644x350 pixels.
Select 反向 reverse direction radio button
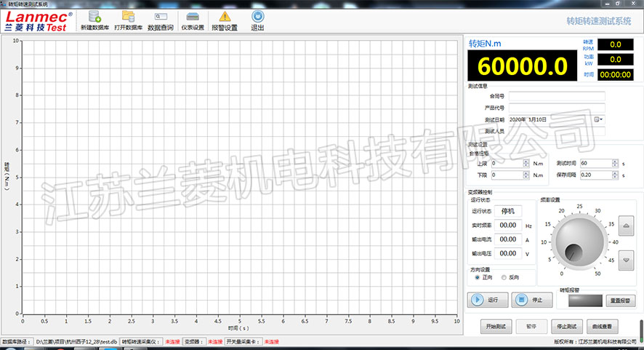[503, 277]
